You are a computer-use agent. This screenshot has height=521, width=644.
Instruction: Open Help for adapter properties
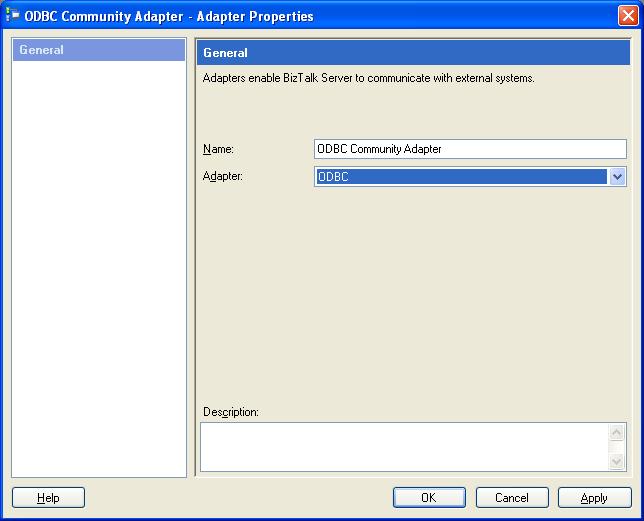click(48, 498)
